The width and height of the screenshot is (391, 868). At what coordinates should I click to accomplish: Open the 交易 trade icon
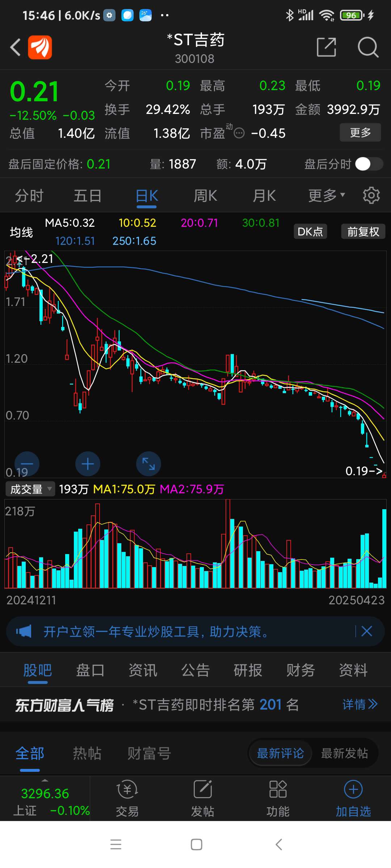(x=127, y=798)
